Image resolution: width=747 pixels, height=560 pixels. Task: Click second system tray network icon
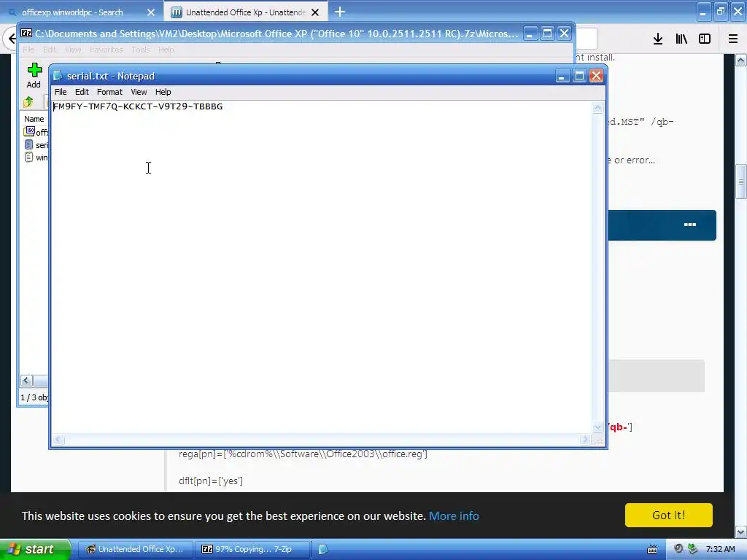[693, 549]
